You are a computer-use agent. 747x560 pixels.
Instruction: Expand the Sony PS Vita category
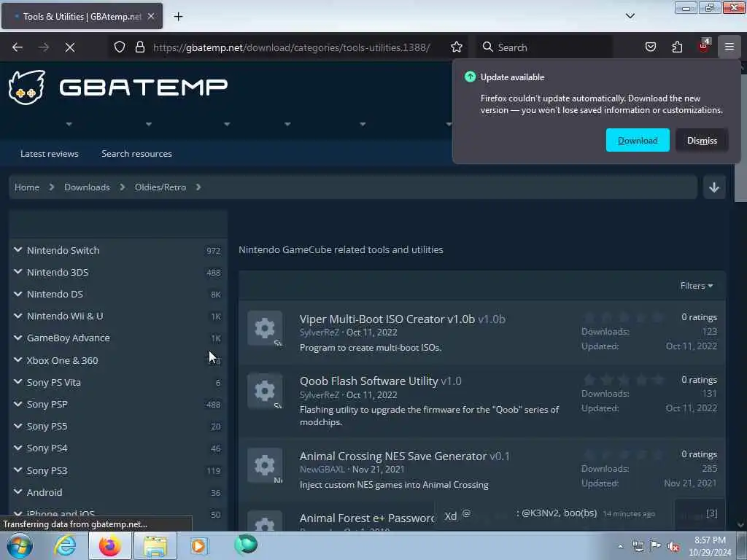(18, 381)
